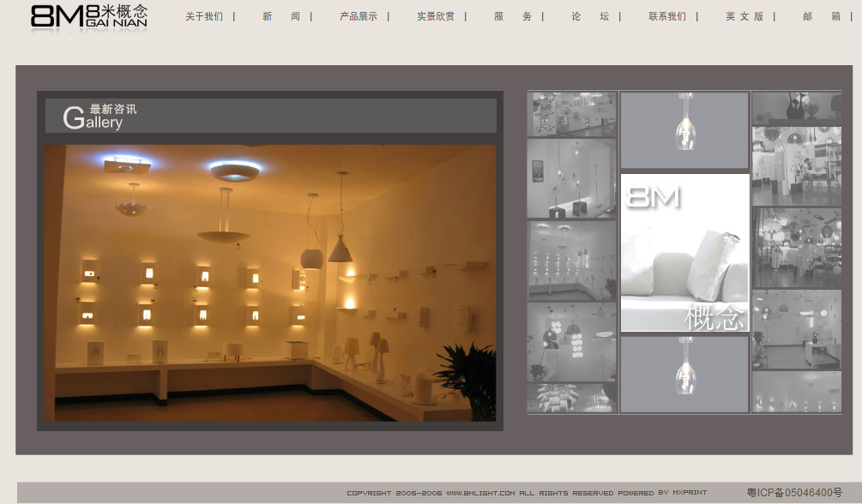Open the 关于我们 (About Us) page
The height and width of the screenshot is (504, 862).
point(204,16)
